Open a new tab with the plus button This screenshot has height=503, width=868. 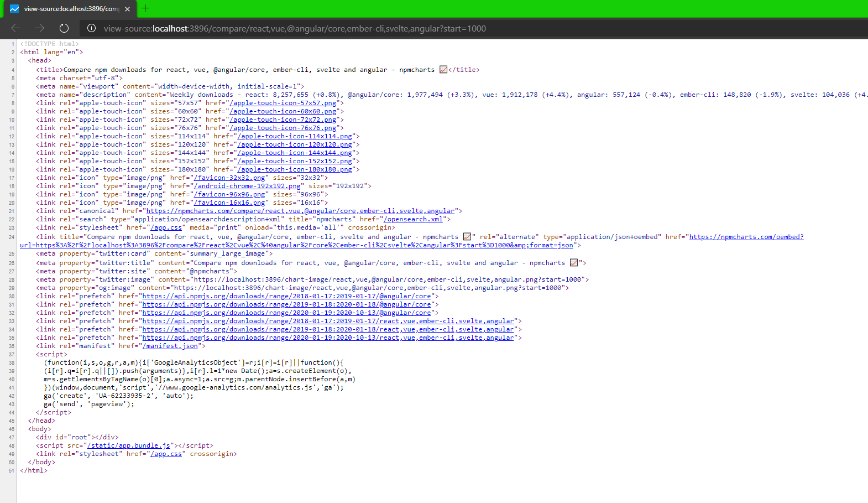coord(145,8)
